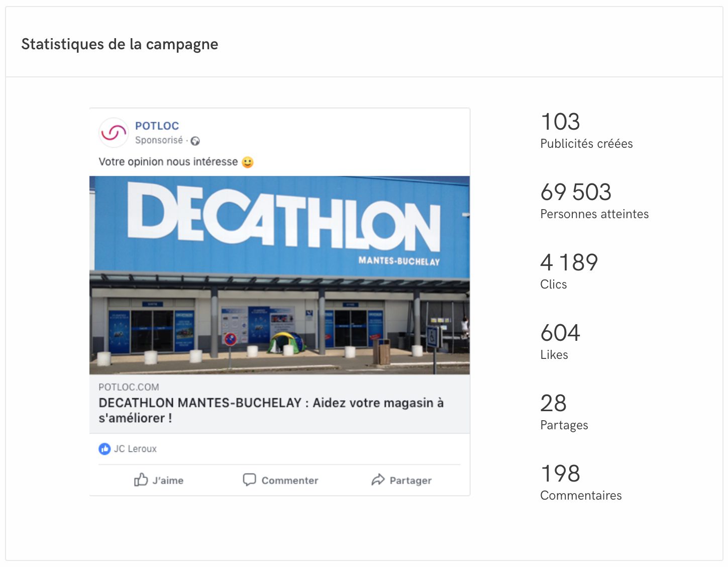Open the DECATHLON MANTES-BUCHELAY headline link
This screenshot has height=567, width=728.
pyautogui.click(x=271, y=410)
